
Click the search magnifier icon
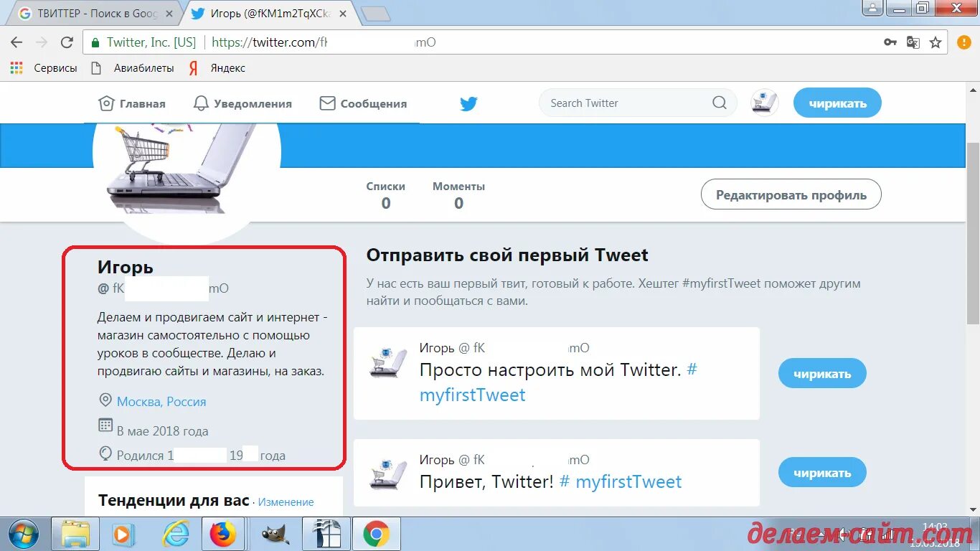pos(720,103)
